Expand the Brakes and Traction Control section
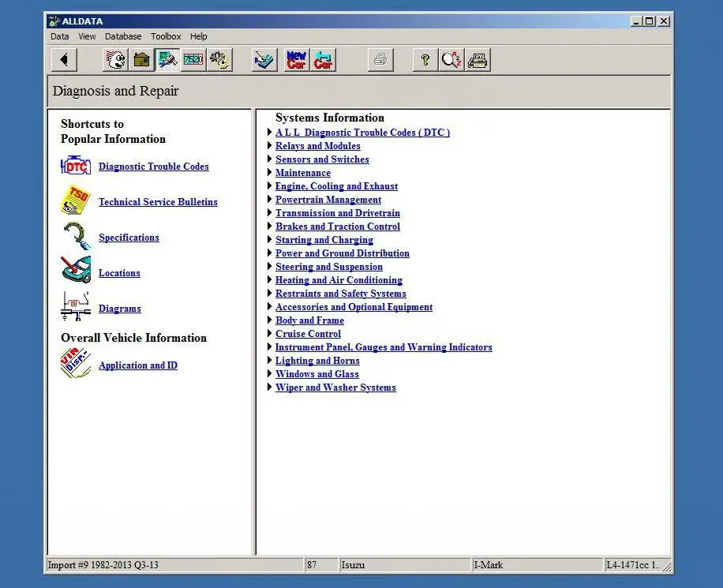723x588 pixels. click(x=337, y=227)
